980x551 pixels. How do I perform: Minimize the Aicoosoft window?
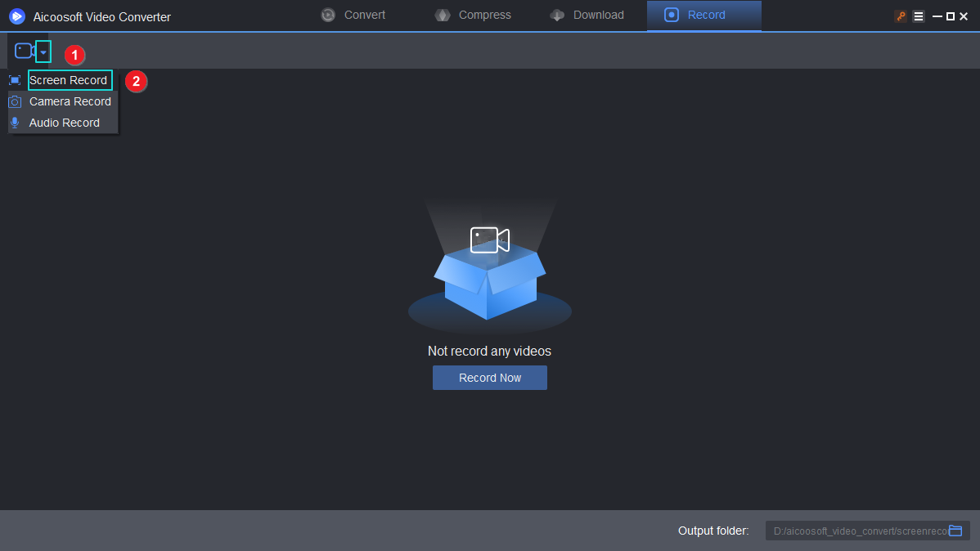tap(937, 17)
